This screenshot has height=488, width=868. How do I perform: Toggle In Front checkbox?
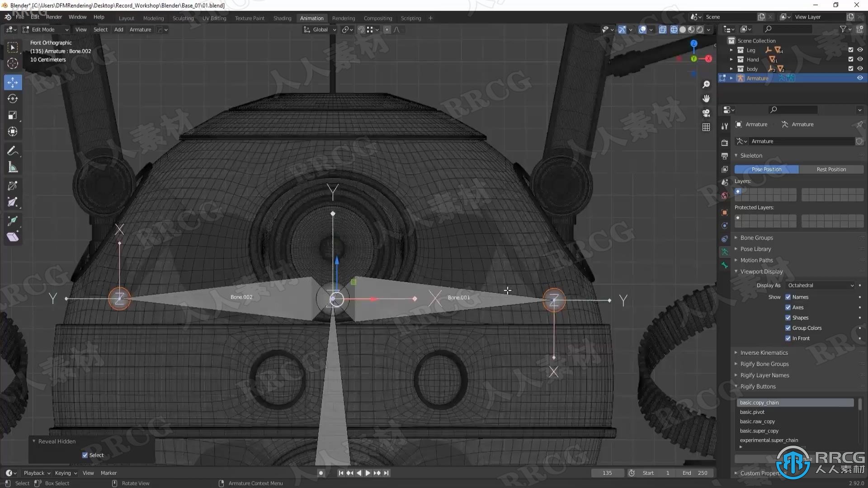pyautogui.click(x=788, y=338)
